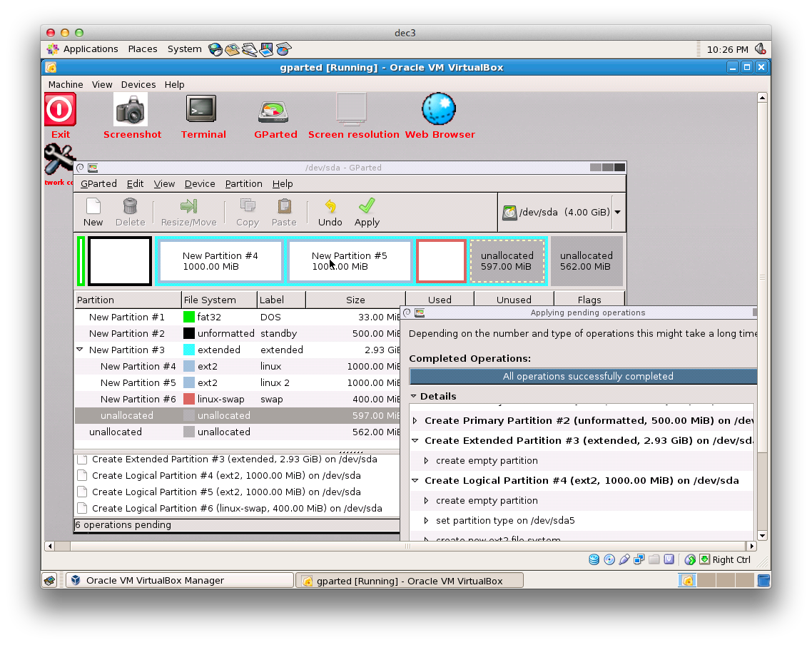Select New Partition #5 block in disk map
812x645 pixels.
click(350, 261)
